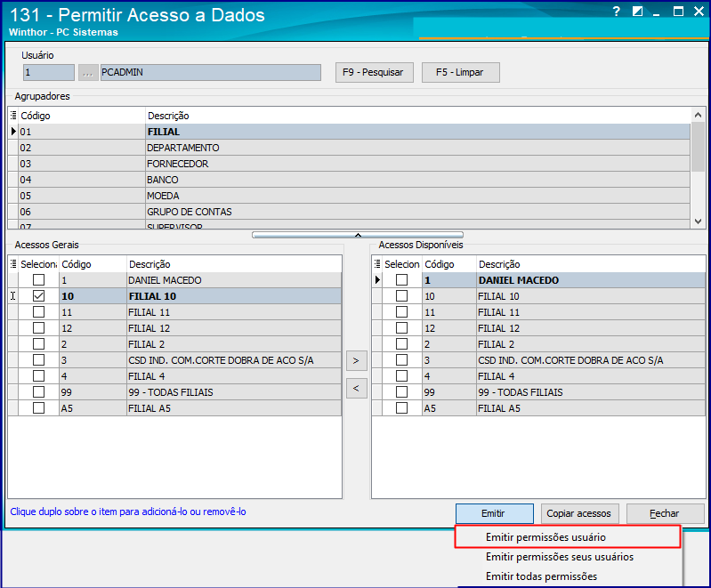
Task: Select Emitir permissões seus usuários
Action: click(568, 557)
